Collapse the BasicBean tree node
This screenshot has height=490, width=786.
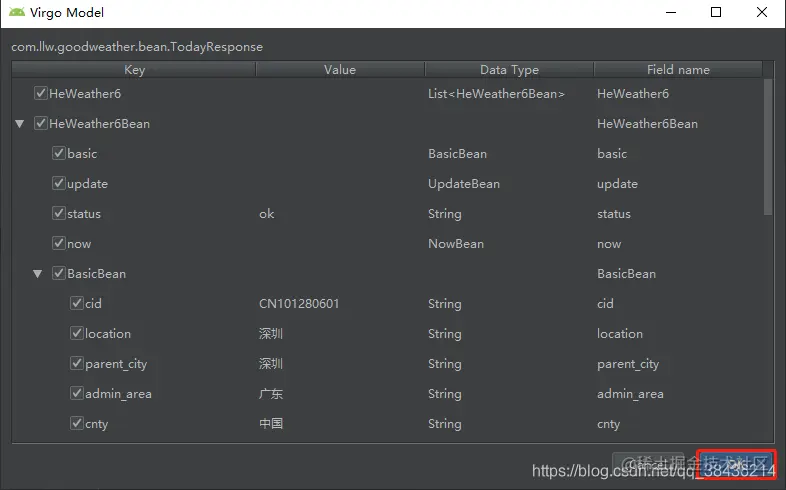38,274
